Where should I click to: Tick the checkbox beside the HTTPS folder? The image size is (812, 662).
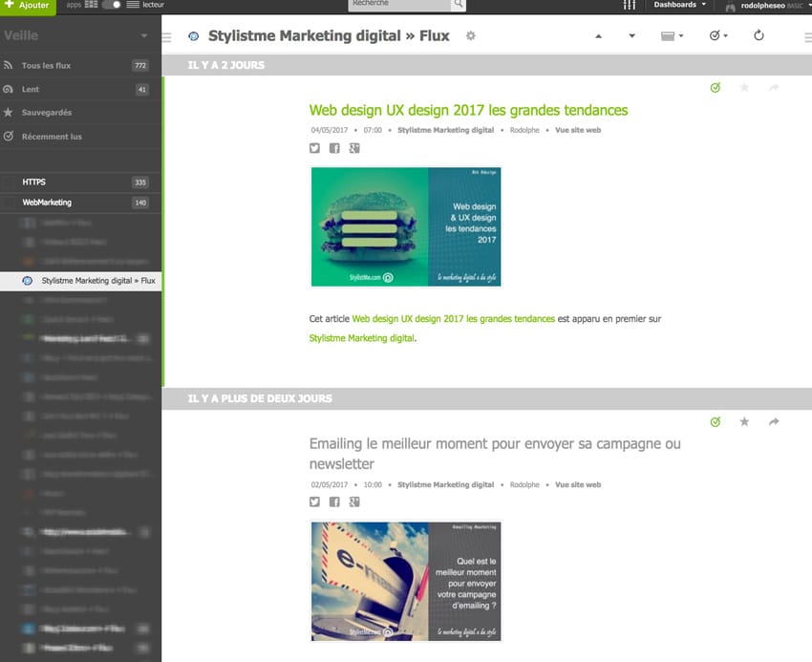pyautogui.click(x=9, y=182)
